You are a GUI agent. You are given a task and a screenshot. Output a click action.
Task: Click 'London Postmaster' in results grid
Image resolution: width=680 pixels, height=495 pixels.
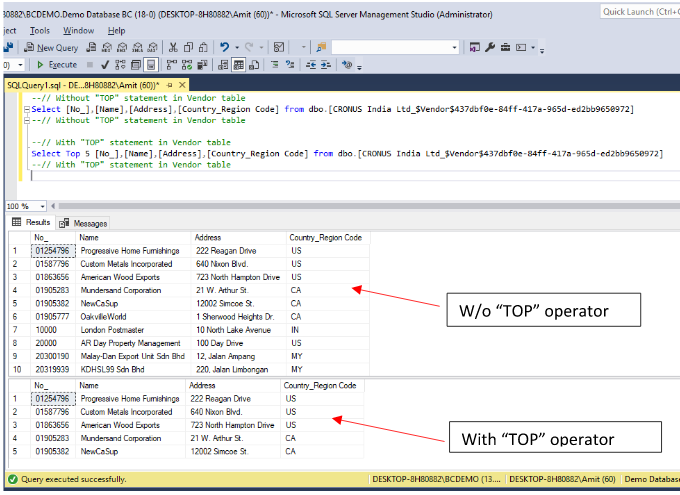coord(112,330)
